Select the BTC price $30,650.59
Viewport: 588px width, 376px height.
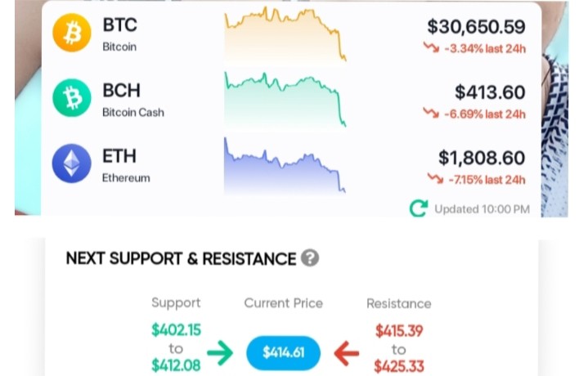tap(476, 27)
